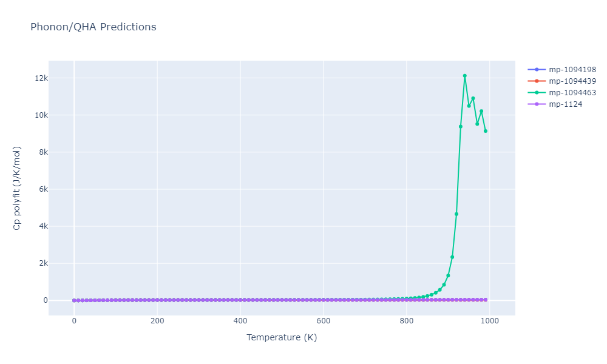Click the 6k tick label on y-axis
The height and width of the screenshot is (364, 607).
click(43, 189)
